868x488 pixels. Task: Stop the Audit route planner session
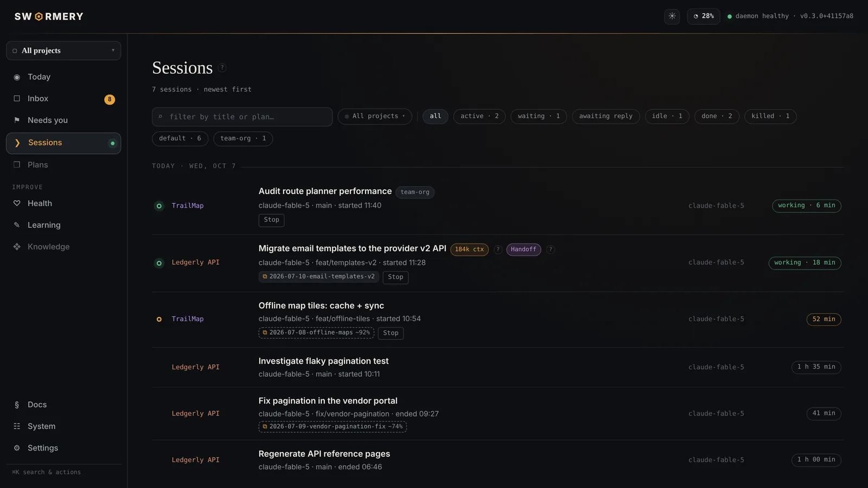coord(271,220)
